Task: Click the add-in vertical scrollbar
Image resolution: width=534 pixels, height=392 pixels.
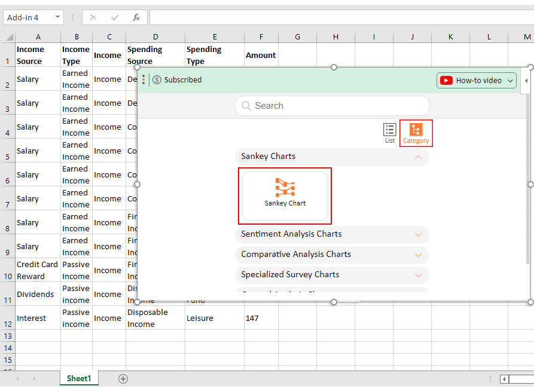Action: click(527, 179)
